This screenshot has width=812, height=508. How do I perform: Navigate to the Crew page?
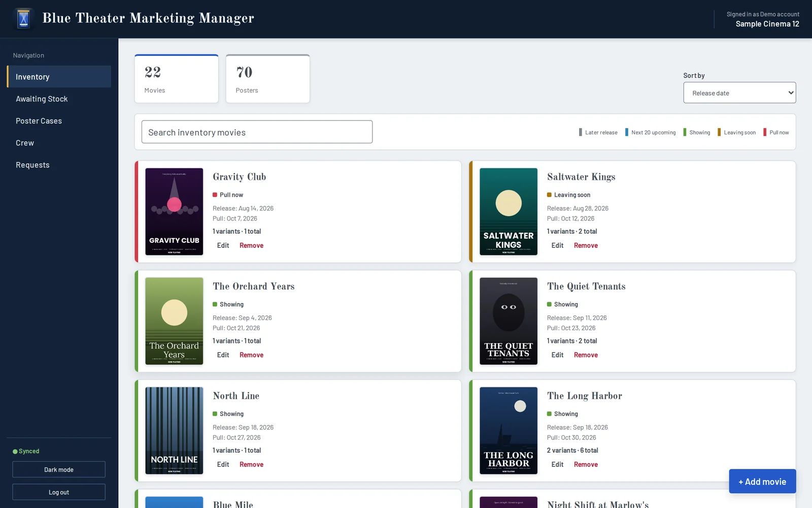[59, 143]
